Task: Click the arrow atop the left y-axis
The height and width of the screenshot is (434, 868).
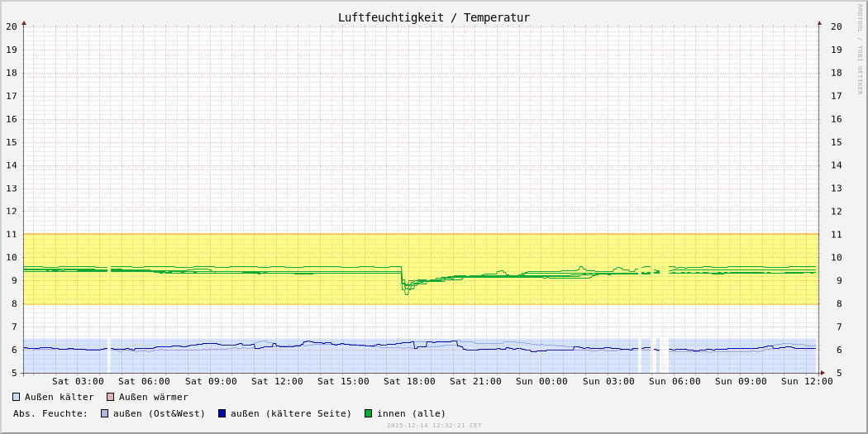Action: (24, 23)
